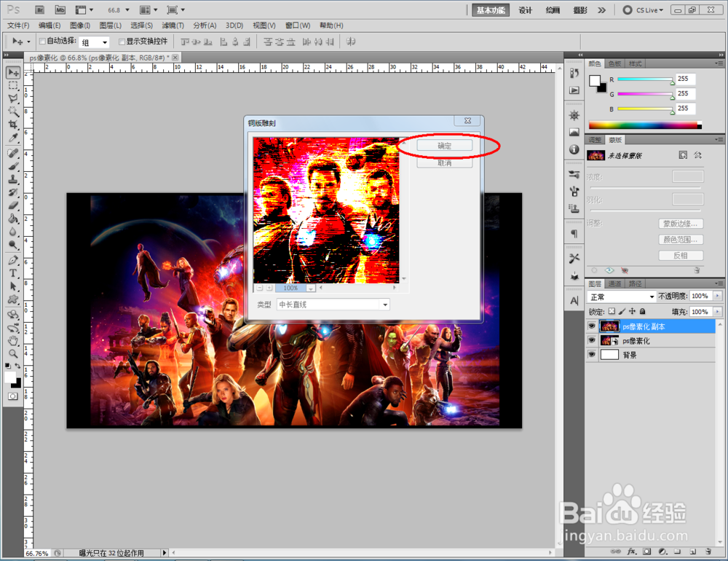The height and width of the screenshot is (561, 728).
Task: Toggle lock all padlock icon
Action: (x=643, y=311)
